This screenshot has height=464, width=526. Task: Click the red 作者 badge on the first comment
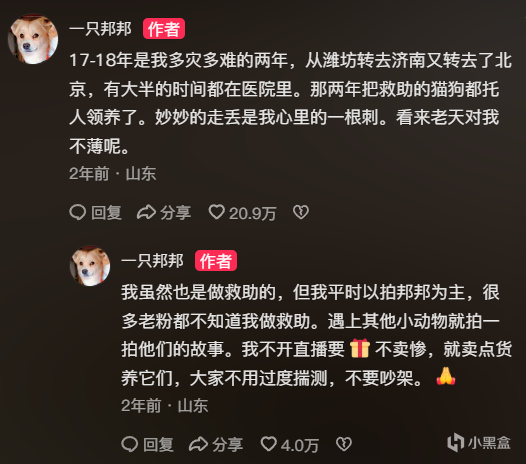coord(164,29)
